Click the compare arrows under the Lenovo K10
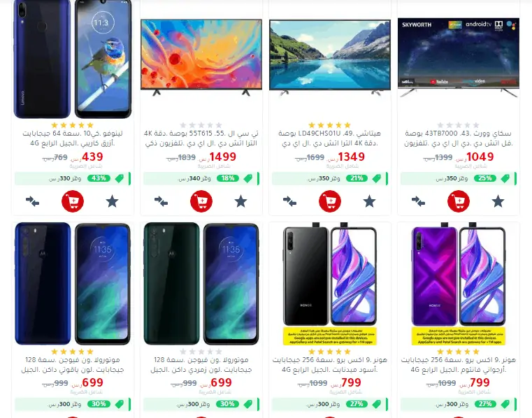532x418 pixels. click(x=33, y=201)
